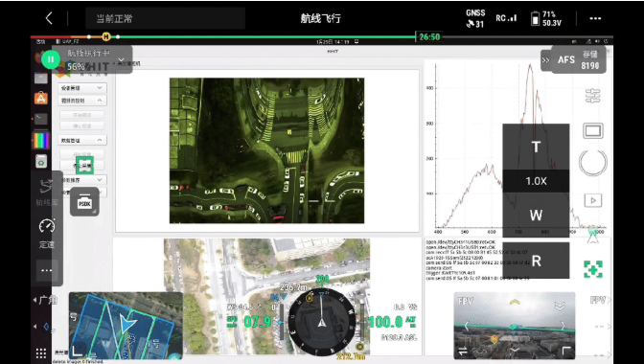Click the 开始采集 button under 数据管理
Viewport: 644px width, 364px height.
(82, 155)
